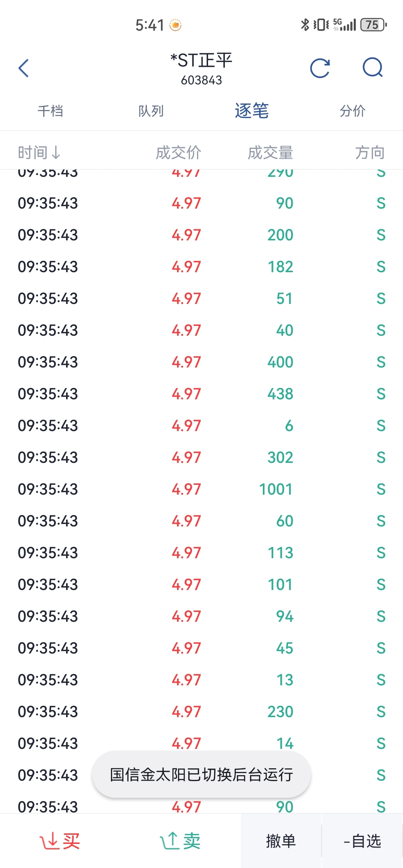Toggle sort order on 时间 column

pos(39,152)
